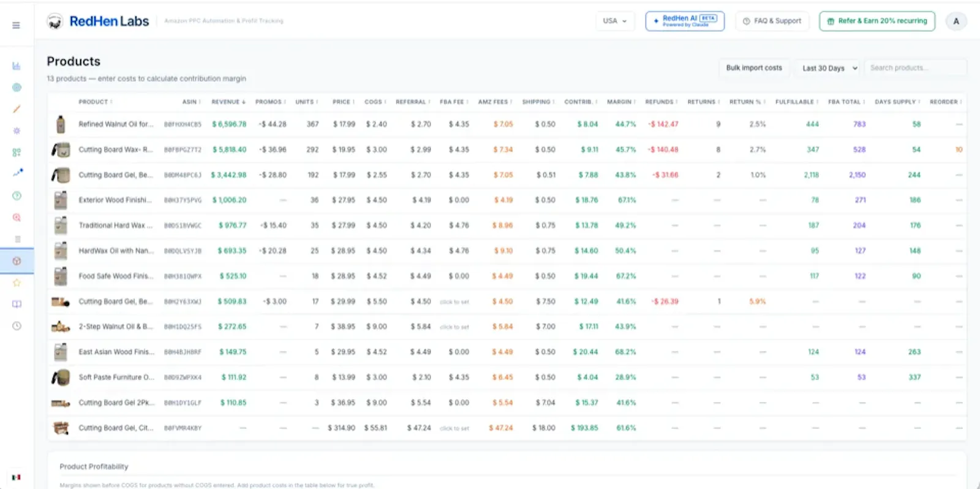Open the red magnifier sidebar icon
Screen dimensions: 980x489
(17, 218)
